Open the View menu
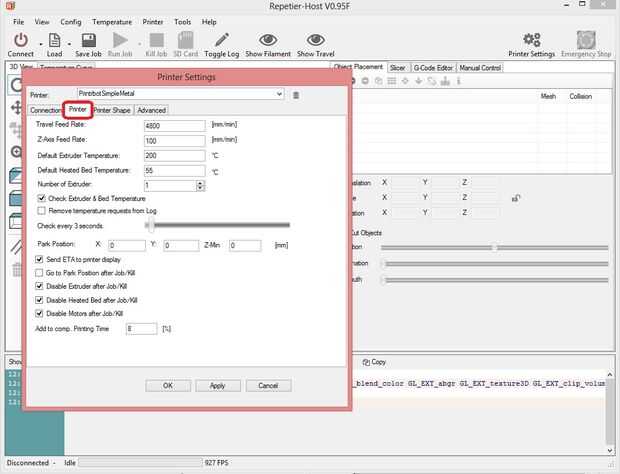Screen dimensions: 620x474 tap(42, 22)
